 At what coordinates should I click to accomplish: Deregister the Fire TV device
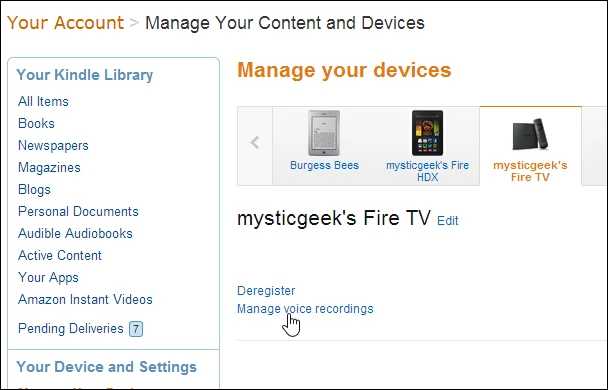coord(266,290)
